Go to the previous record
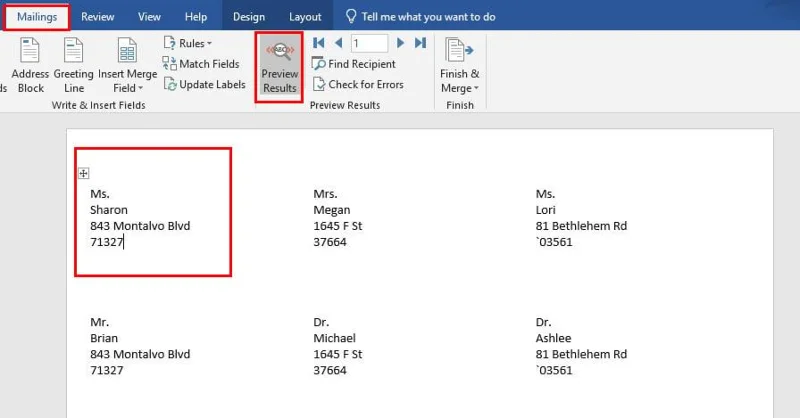Viewport: 800px width, 418px height. [x=338, y=43]
